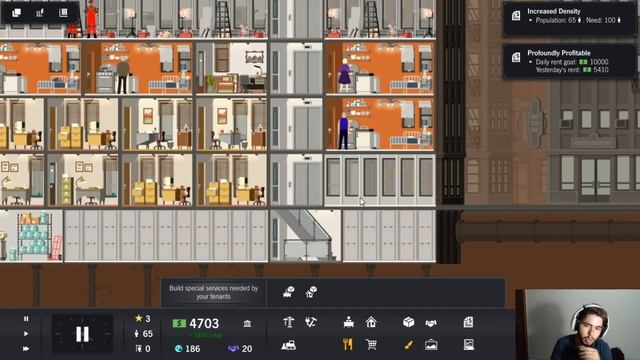Click the daily income text under balance
This screenshot has height=360, width=640.
205,335
